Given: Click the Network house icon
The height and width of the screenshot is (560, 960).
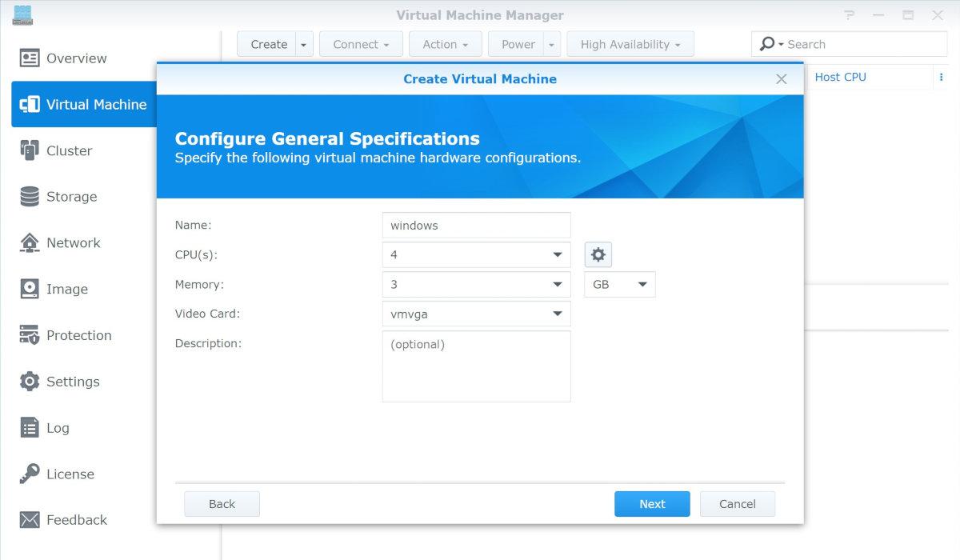Looking at the screenshot, I should click(30, 242).
